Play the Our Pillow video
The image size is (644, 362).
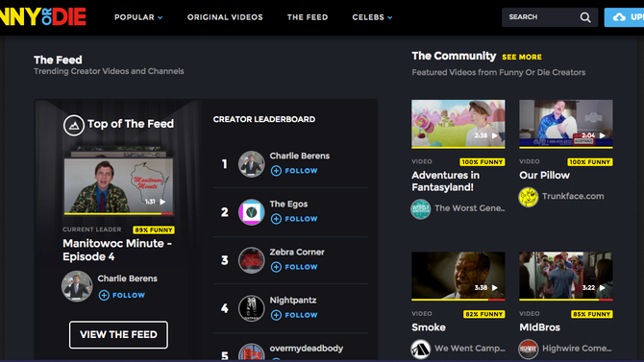pyautogui.click(x=602, y=135)
